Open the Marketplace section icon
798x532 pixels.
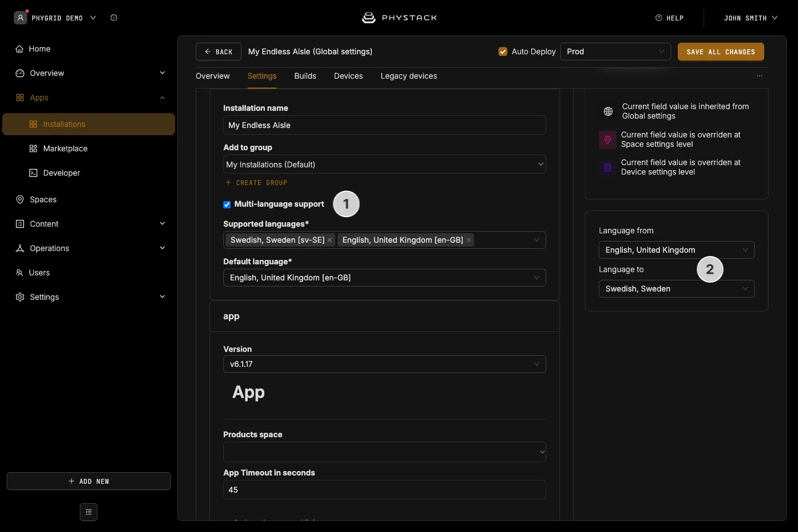click(x=33, y=149)
